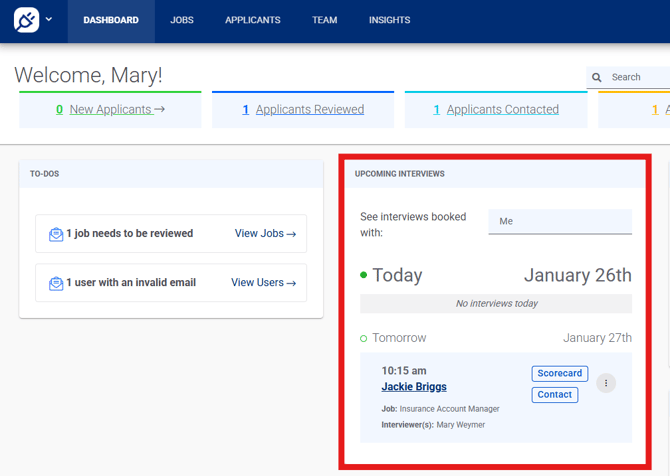
Task: Click the Scorecard button
Action: click(560, 373)
